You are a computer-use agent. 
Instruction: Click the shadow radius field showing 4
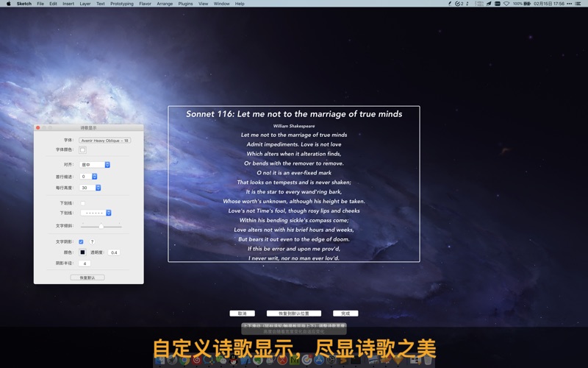(x=85, y=263)
